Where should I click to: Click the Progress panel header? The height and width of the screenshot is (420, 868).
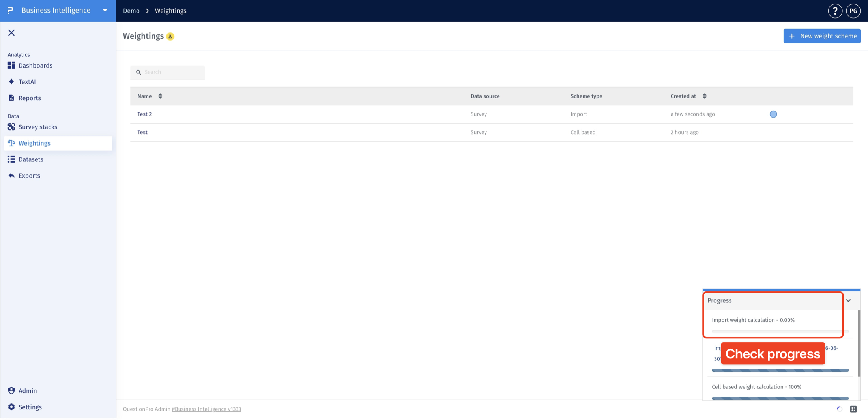pyautogui.click(x=781, y=300)
